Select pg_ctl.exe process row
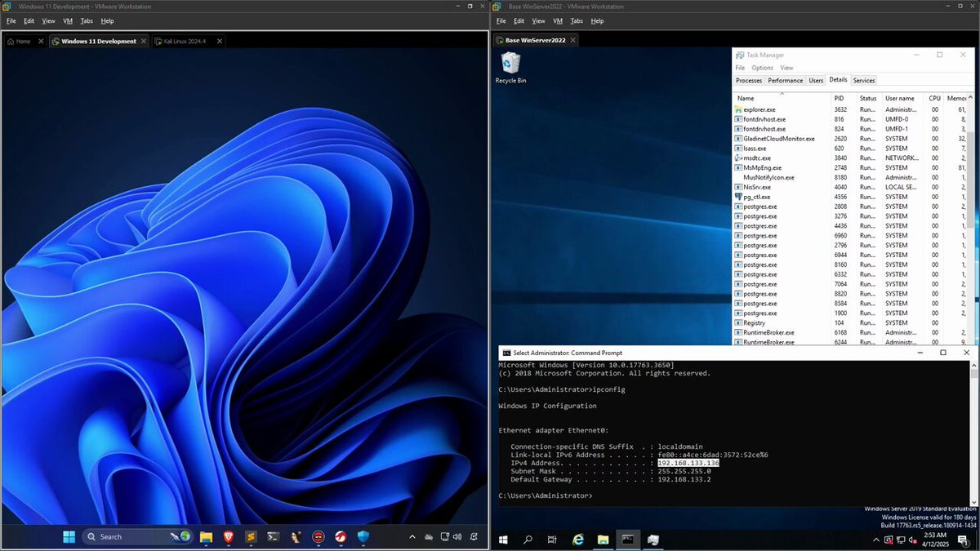The height and width of the screenshot is (551, 980). coord(850,197)
